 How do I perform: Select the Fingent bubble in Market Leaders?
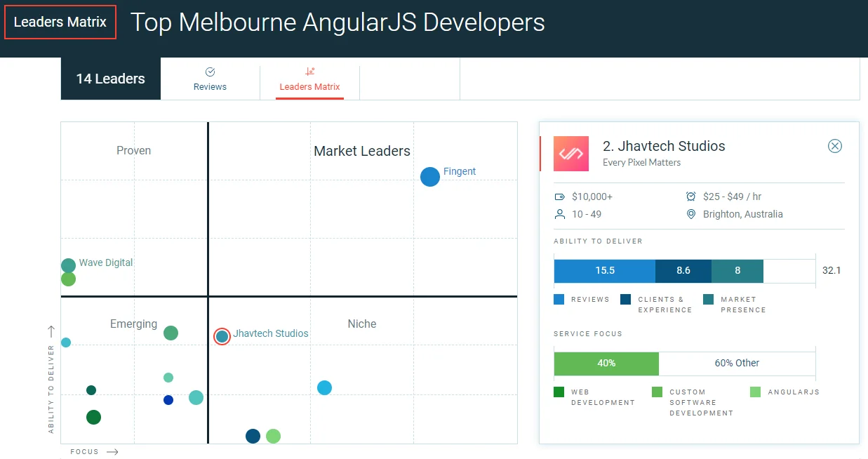coord(430,177)
